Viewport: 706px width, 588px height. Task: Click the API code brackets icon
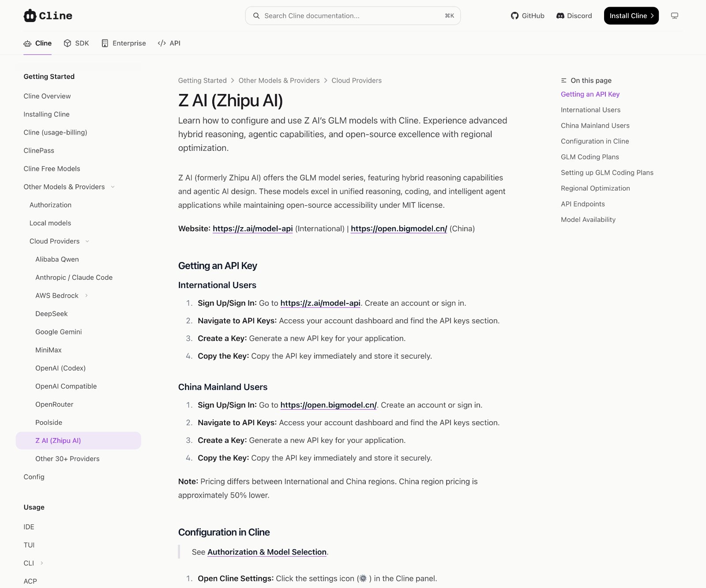[x=162, y=43]
